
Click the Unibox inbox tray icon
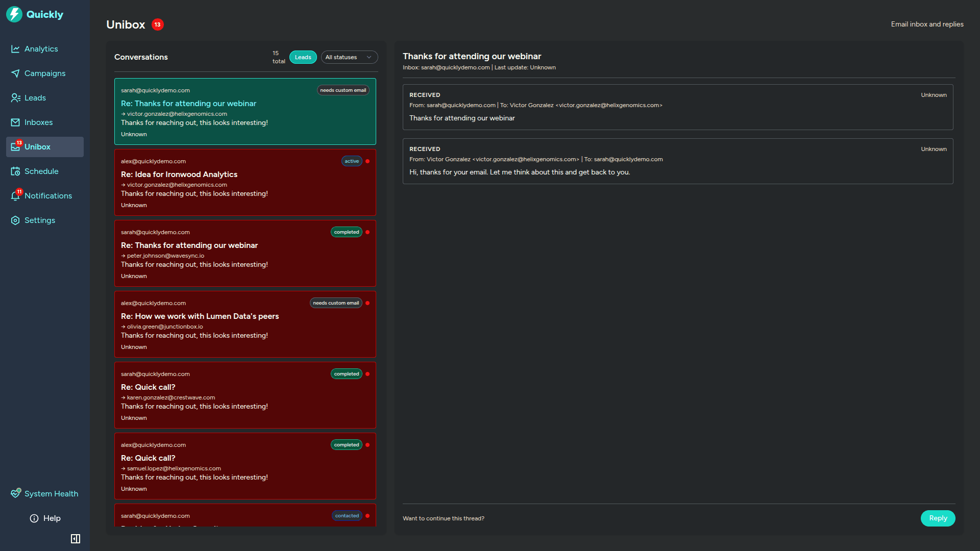tap(15, 147)
